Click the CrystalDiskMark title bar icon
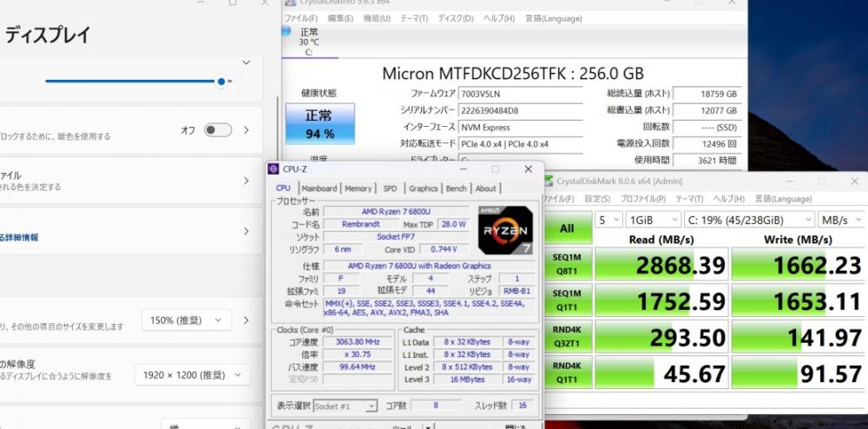Screen dimensions: 868x429 pos(549,181)
